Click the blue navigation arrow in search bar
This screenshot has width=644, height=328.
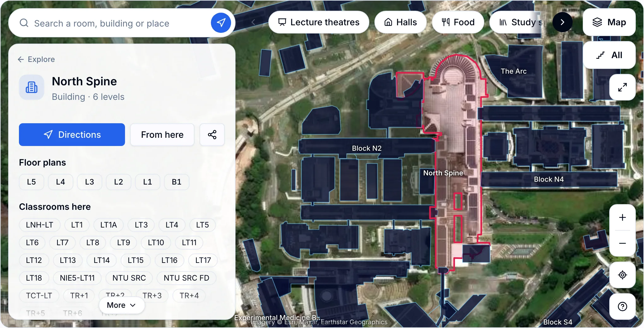[221, 23]
